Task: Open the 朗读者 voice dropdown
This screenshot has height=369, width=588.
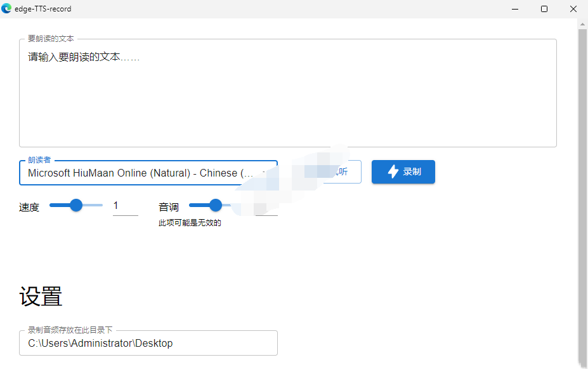Action: (x=148, y=173)
